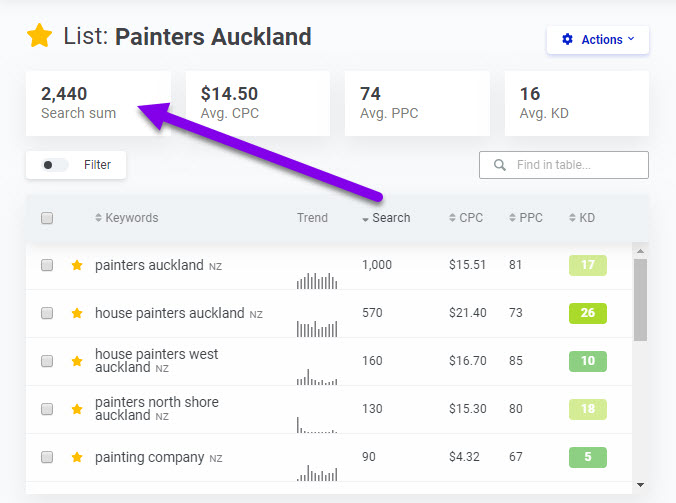Screen dimensions: 676x503
Task: Tick checkbox for painters auckland row
Action: click(47, 265)
